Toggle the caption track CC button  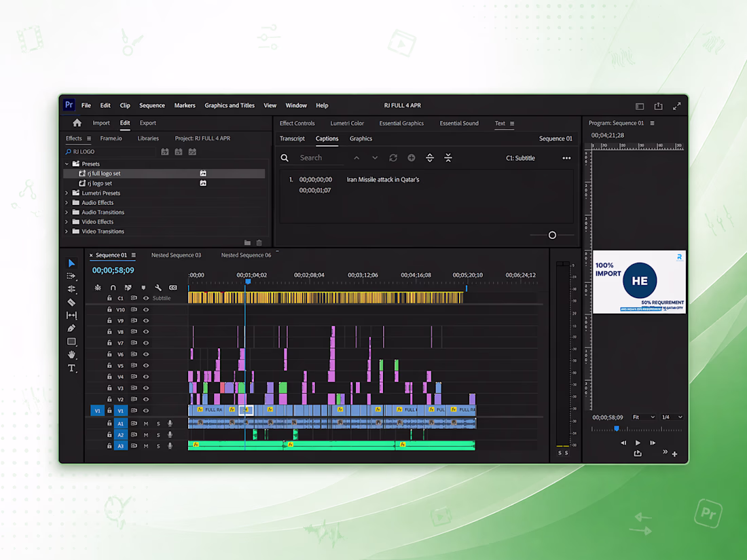pos(173,288)
